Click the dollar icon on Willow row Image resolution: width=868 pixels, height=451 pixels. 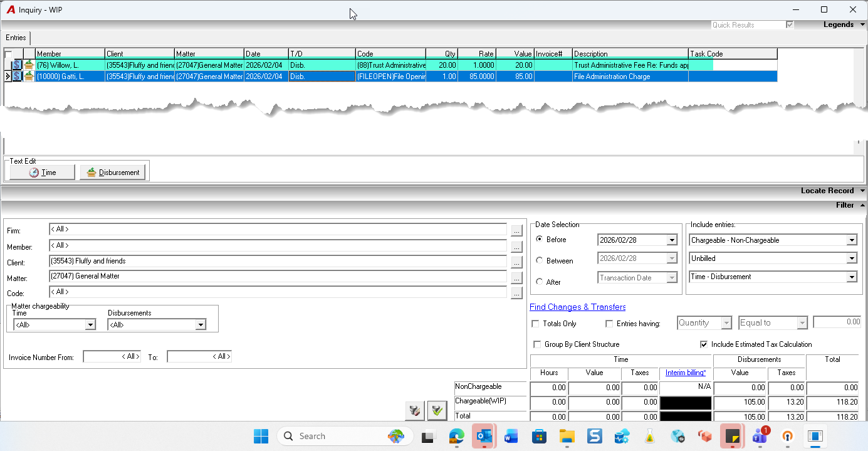(x=18, y=65)
